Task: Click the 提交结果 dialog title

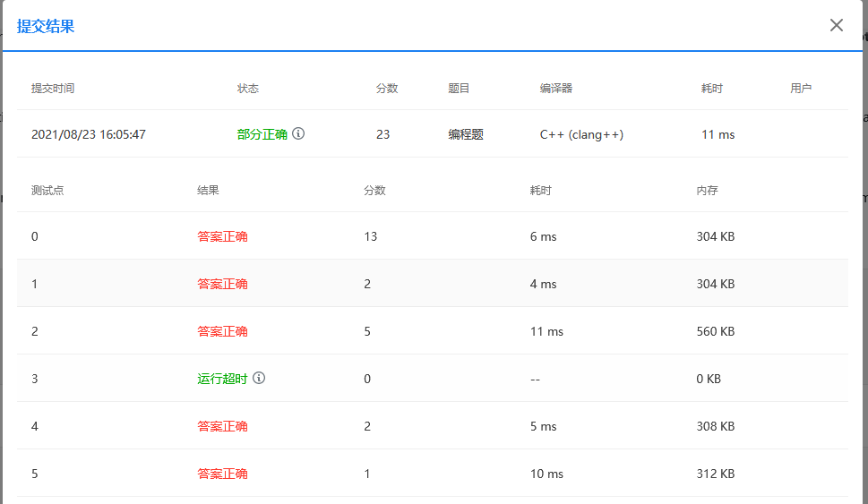Action: [46, 26]
